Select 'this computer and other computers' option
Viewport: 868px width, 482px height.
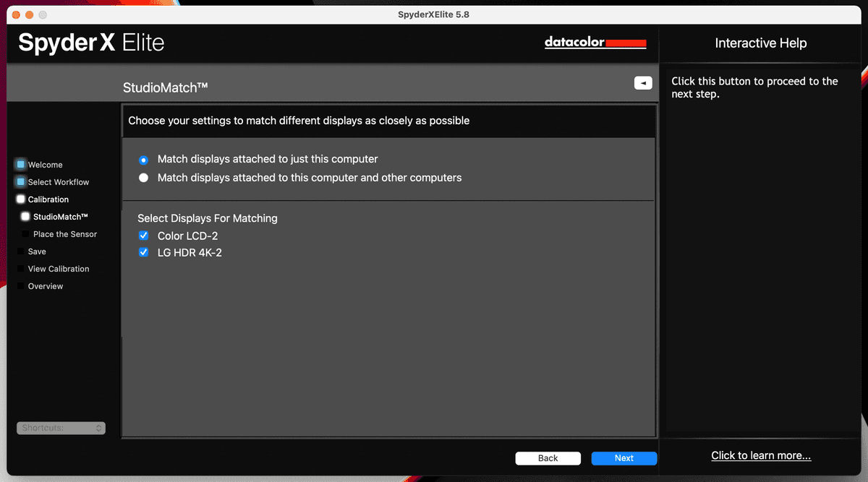[x=143, y=178]
